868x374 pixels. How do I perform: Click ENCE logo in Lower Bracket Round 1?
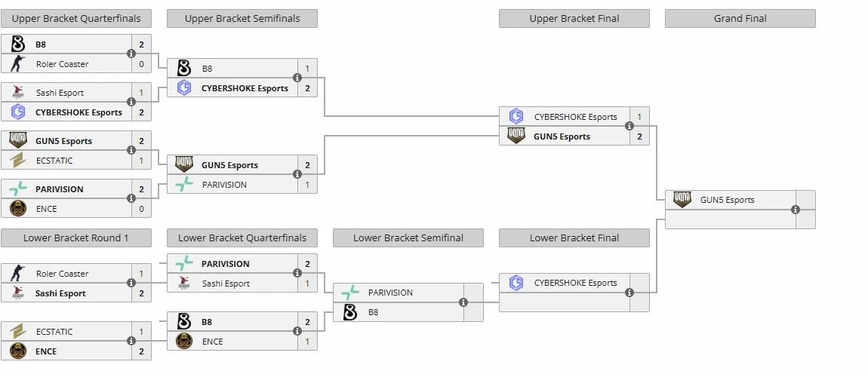click(x=18, y=351)
